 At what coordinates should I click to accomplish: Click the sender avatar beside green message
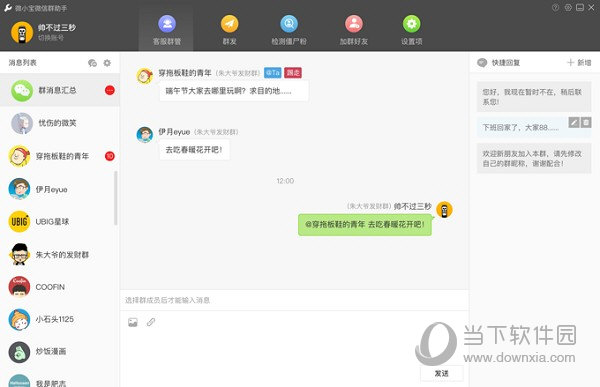(x=444, y=210)
